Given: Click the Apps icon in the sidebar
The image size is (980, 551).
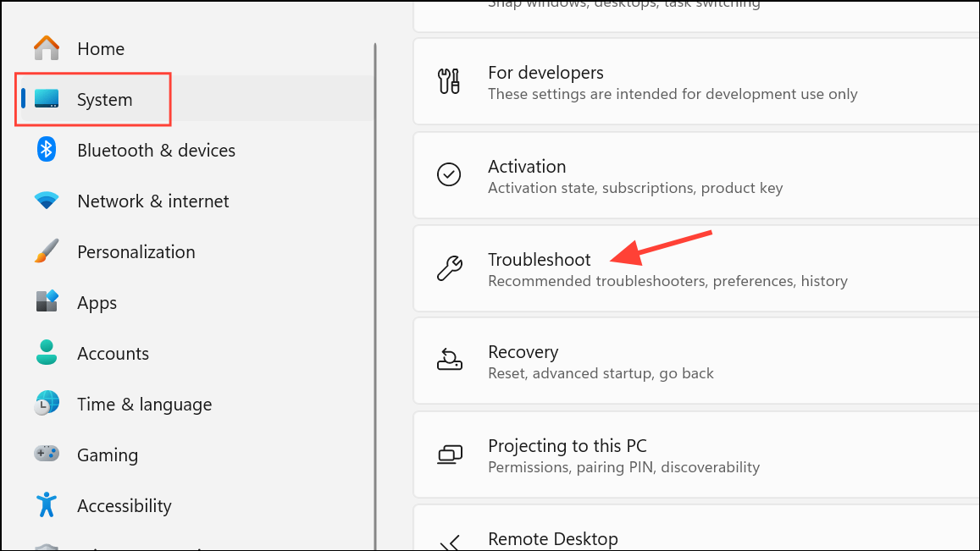Looking at the screenshot, I should click(x=45, y=302).
